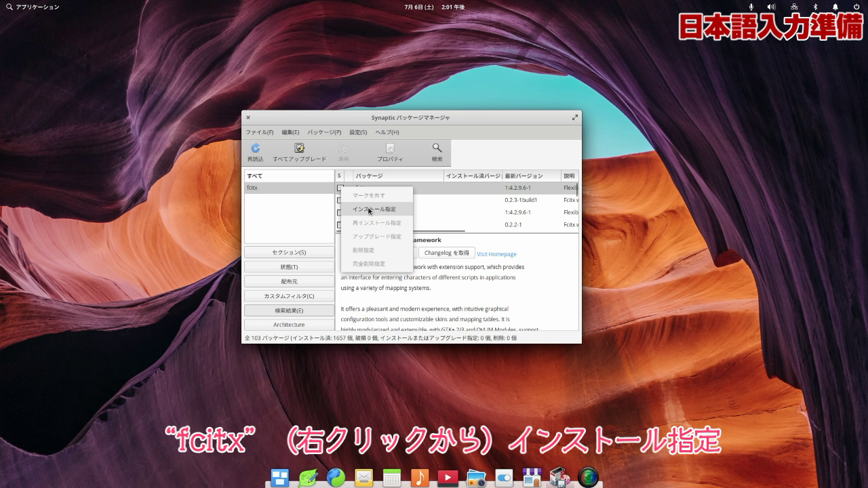Maximize the Synaptic window with corner arrows icon
Screen dimensions: 868x488
coord(575,117)
